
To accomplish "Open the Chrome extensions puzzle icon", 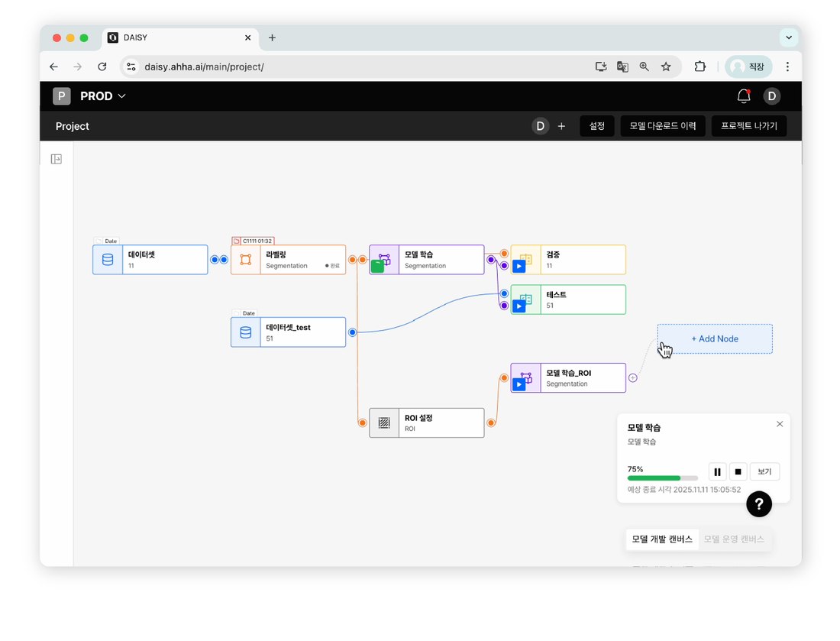I will click(700, 66).
